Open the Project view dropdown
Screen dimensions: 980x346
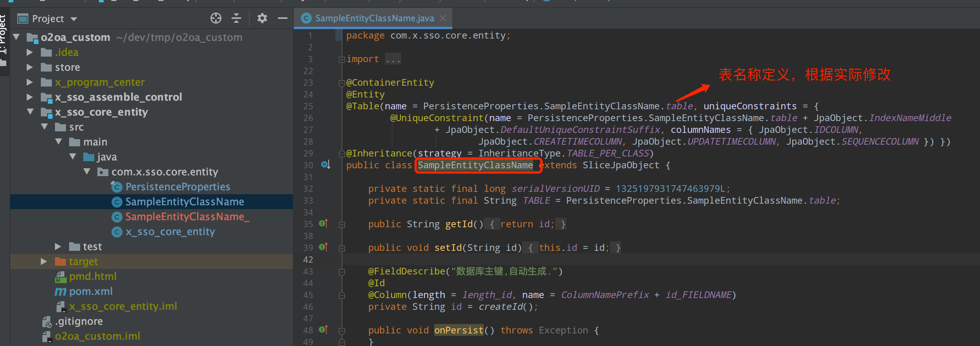point(74,19)
